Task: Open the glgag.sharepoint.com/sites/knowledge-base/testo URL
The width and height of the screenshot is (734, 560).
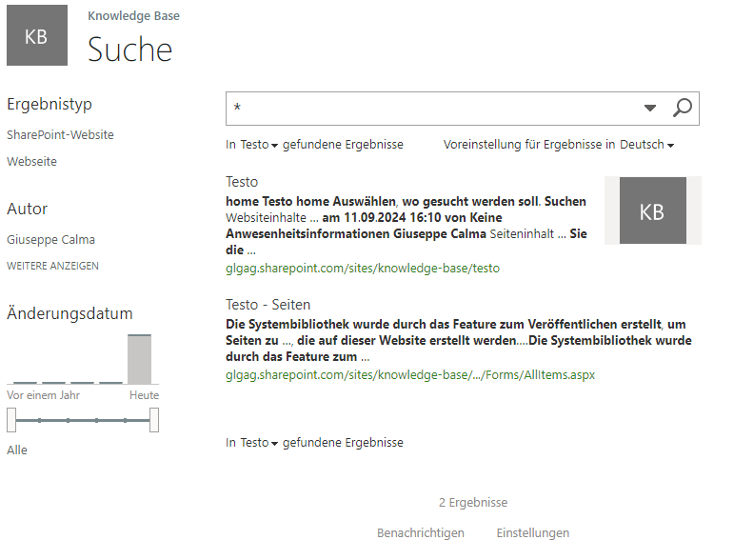Action: 363,269
